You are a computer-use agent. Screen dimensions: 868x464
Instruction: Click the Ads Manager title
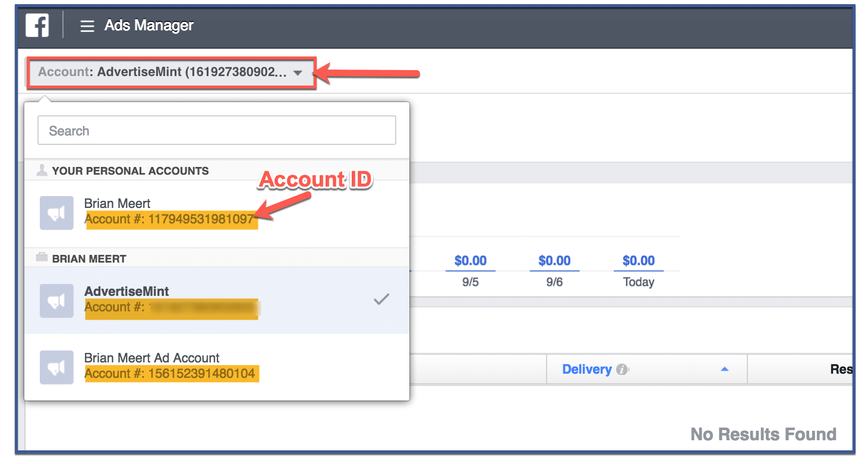pyautogui.click(x=149, y=26)
